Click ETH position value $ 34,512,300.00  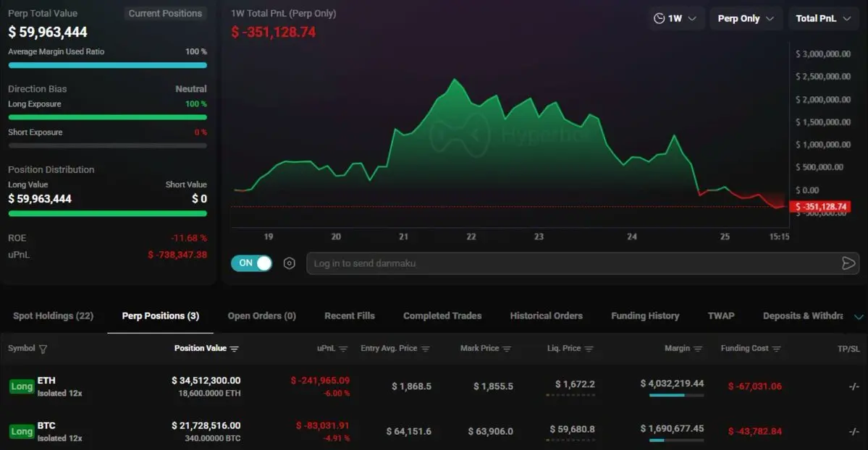point(206,381)
